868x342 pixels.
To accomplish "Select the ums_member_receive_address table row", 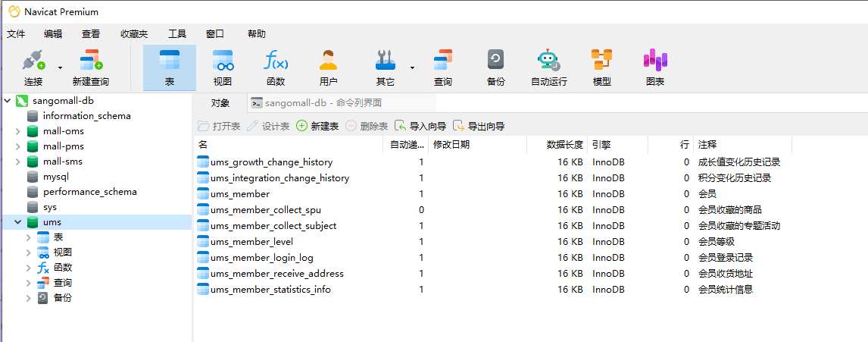I will 492,274.
